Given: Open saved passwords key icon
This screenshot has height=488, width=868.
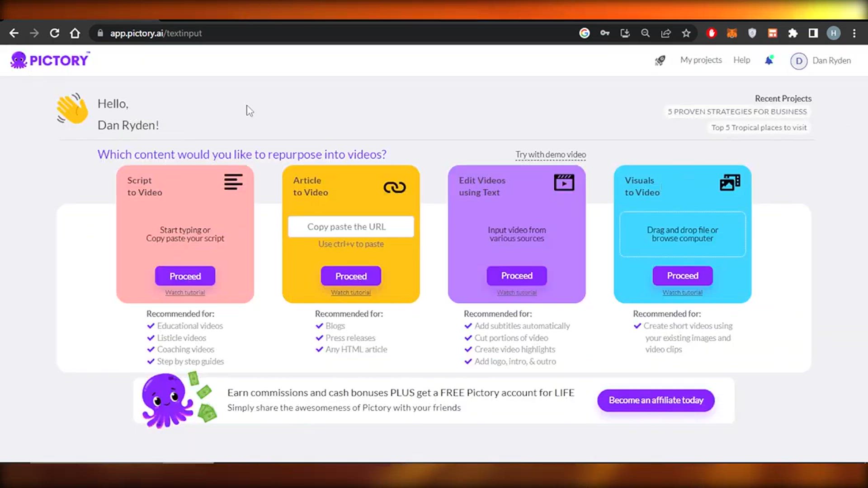Looking at the screenshot, I should 605,33.
